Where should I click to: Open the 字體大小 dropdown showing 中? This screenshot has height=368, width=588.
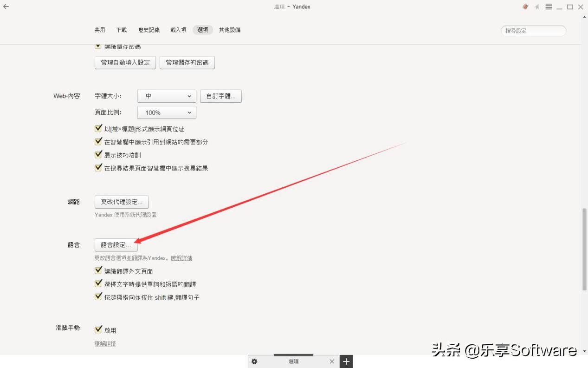tap(166, 96)
